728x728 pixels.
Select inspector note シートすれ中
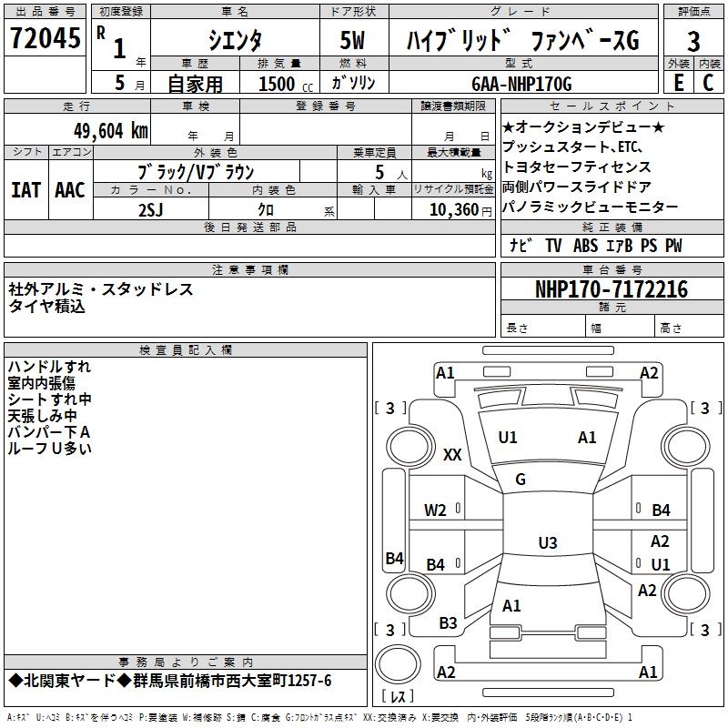click(x=49, y=399)
